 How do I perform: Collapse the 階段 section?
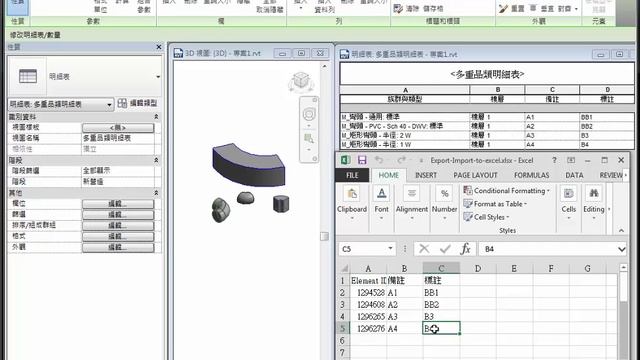pyautogui.click(x=156, y=160)
